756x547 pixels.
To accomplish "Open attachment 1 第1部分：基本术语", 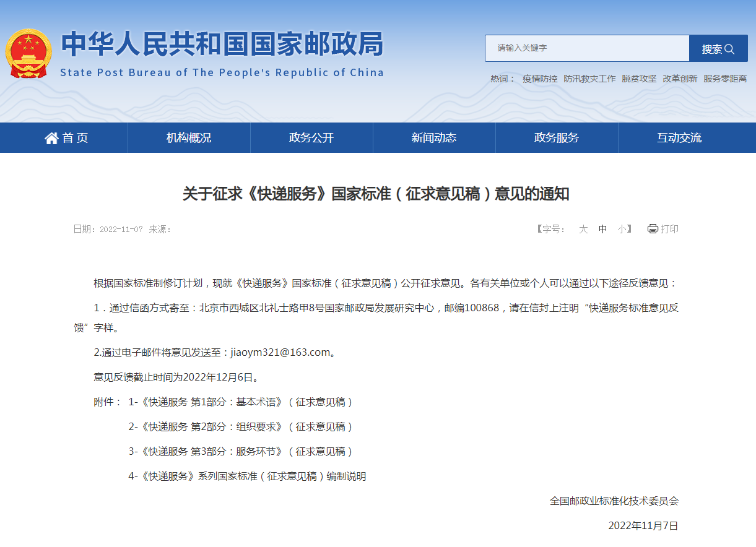I will click(x=241, y=402).
